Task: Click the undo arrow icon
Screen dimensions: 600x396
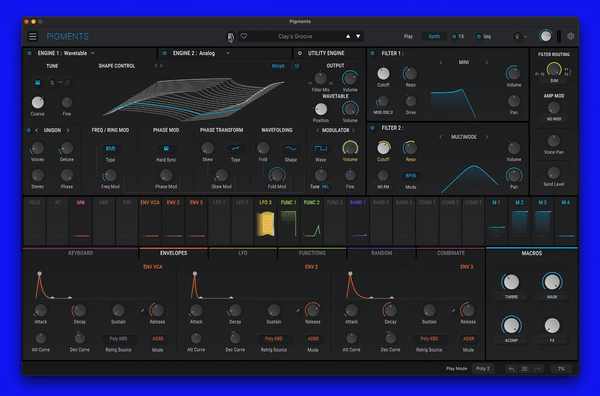Action: click(512, 369)
